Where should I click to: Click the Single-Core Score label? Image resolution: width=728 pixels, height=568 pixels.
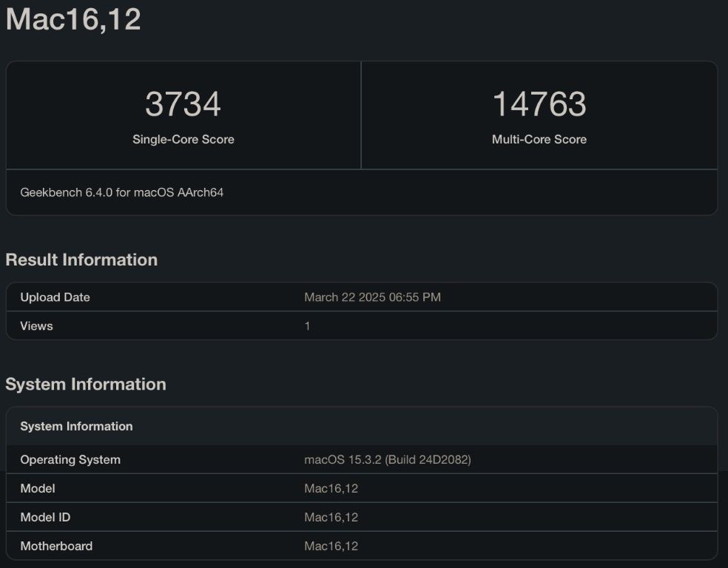[183, 139]
